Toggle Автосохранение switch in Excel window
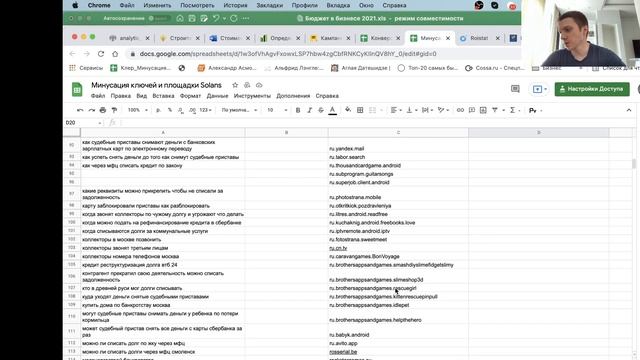This screenshot has width=640, height=360. tap(158, 18)
